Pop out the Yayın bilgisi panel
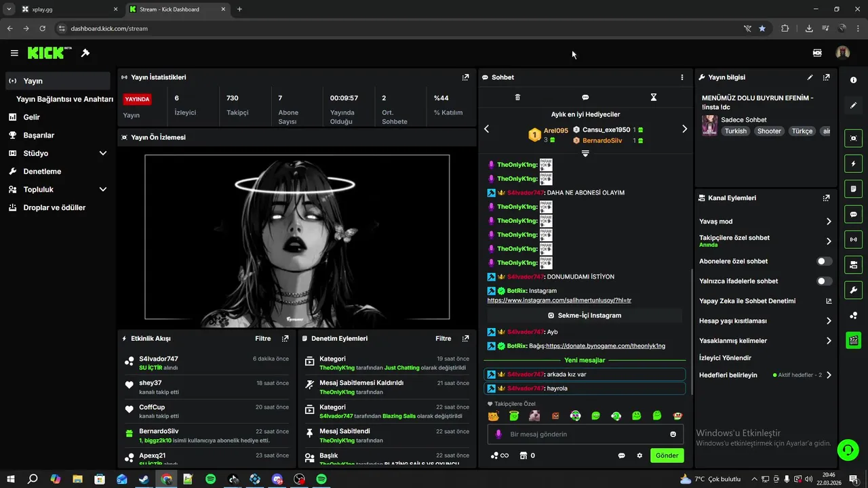The width and height of the screenshot is (868, 488). click(x=826, y=77)
